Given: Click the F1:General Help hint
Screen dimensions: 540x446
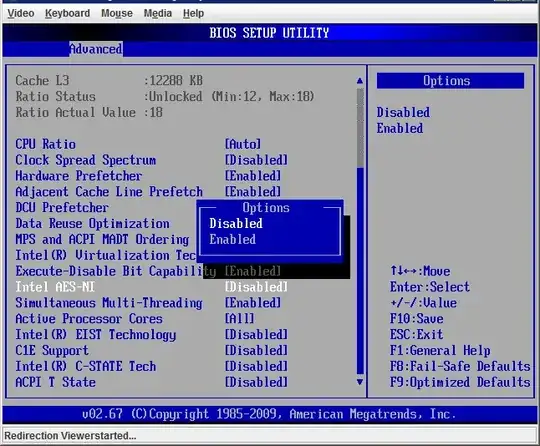Looking at the screenshot, I should (440, 351).
